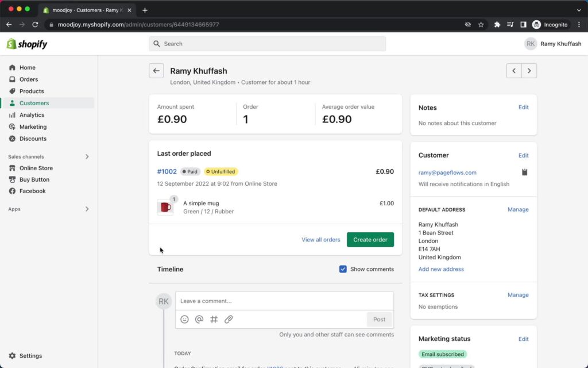Switch to the moodjoy Customers browser tab

86,10
